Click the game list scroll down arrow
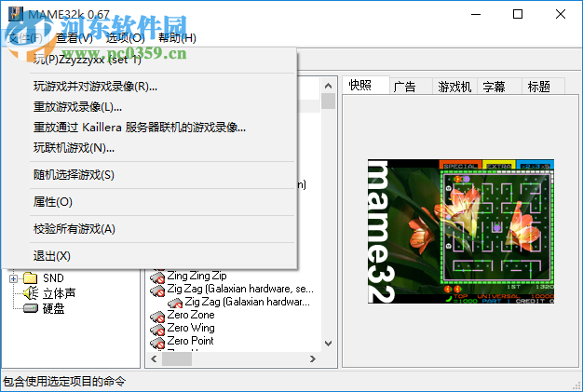The image size is (583, 392). [328, 344]
